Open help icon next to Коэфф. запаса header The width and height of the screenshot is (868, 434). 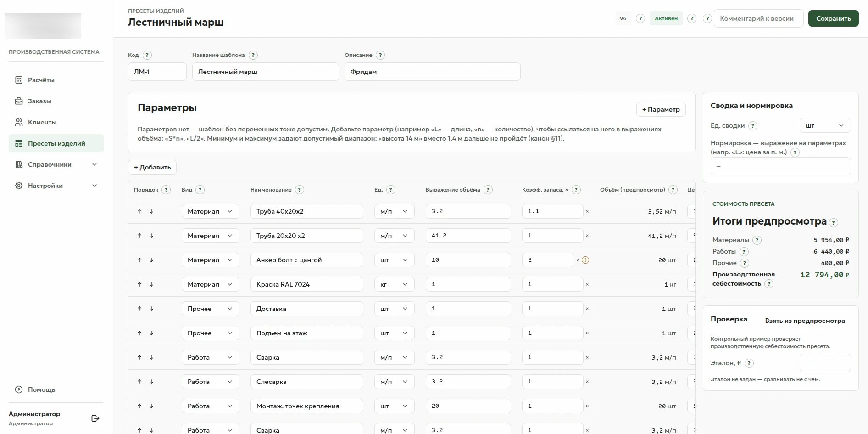click(x=576, y=190)
